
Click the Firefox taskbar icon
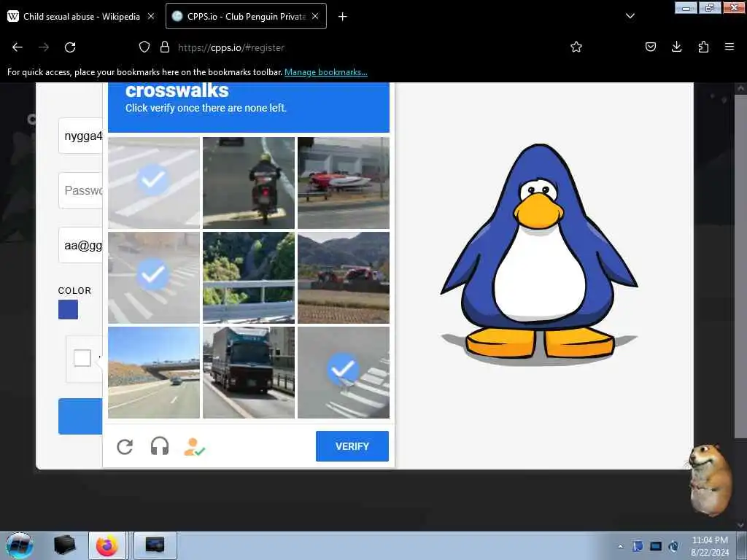107,545
